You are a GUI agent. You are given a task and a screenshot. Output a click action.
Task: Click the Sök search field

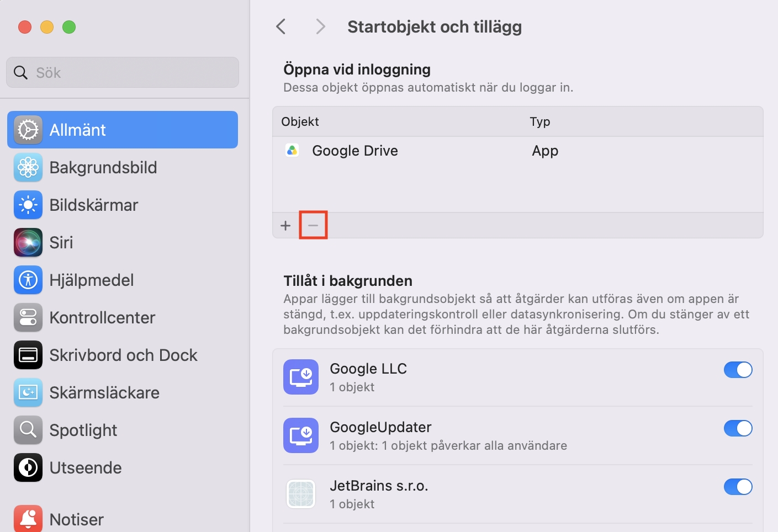pyautogui.click(x=123, y=72)
